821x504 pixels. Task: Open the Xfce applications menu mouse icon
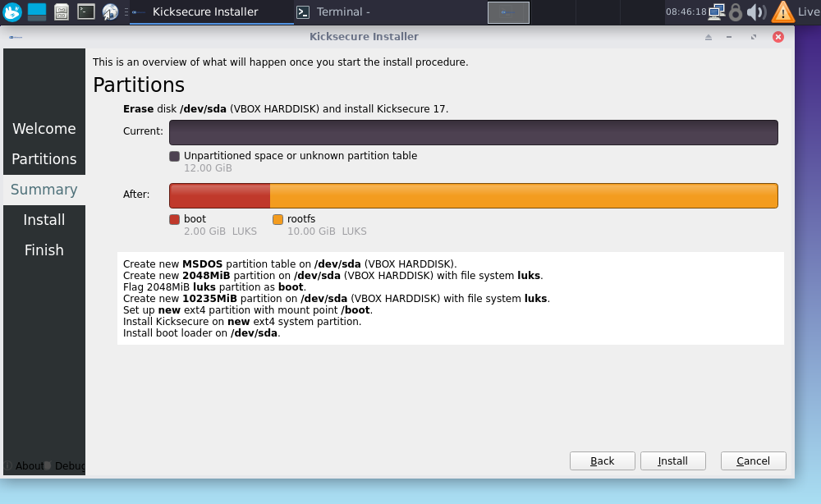pyautogui.click(x=12, y=11)
